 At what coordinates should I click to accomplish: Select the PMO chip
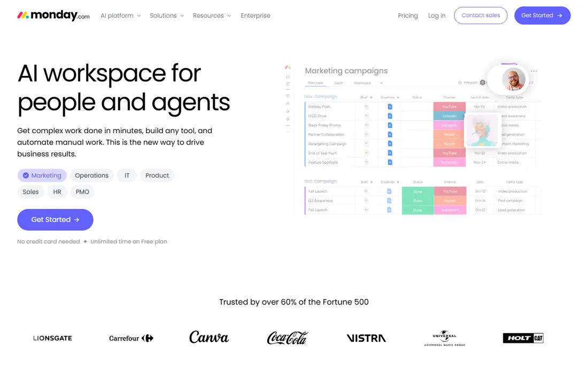pos(82,191)
